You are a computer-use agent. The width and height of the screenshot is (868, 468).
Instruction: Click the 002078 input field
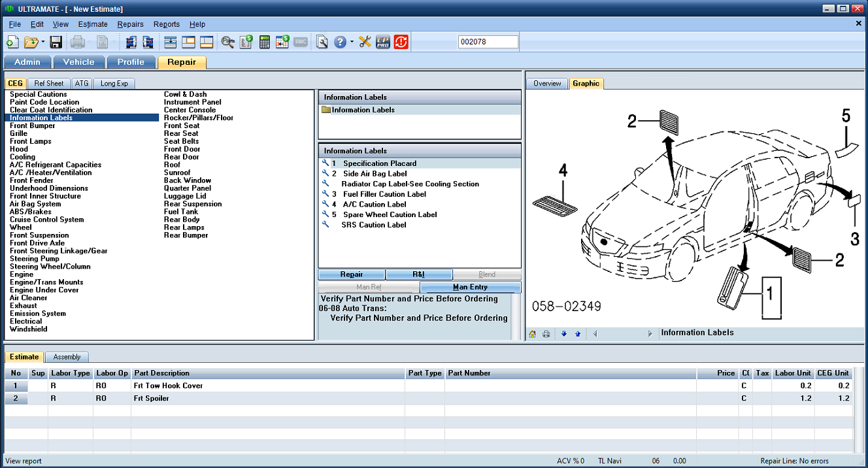point(488,42)
